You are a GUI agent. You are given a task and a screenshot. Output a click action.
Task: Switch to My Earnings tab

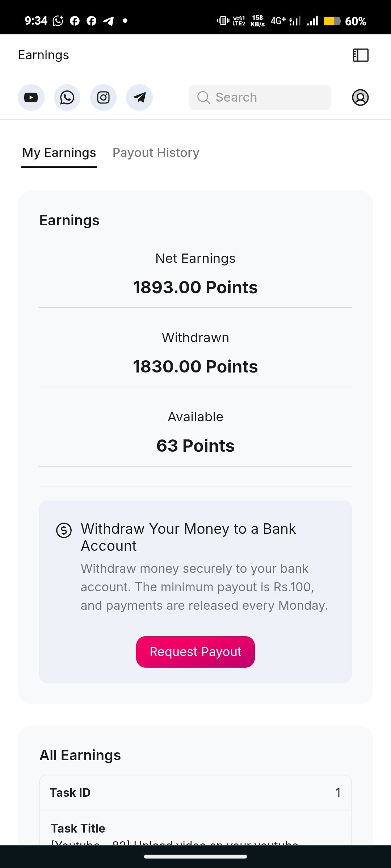(x=59, y=153)
